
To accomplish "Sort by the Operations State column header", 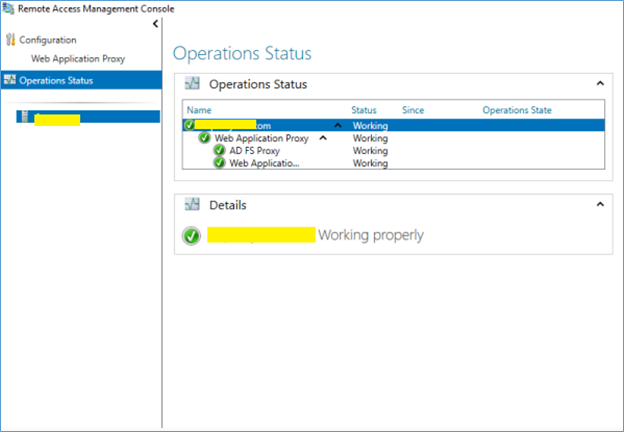I will 516,110.
